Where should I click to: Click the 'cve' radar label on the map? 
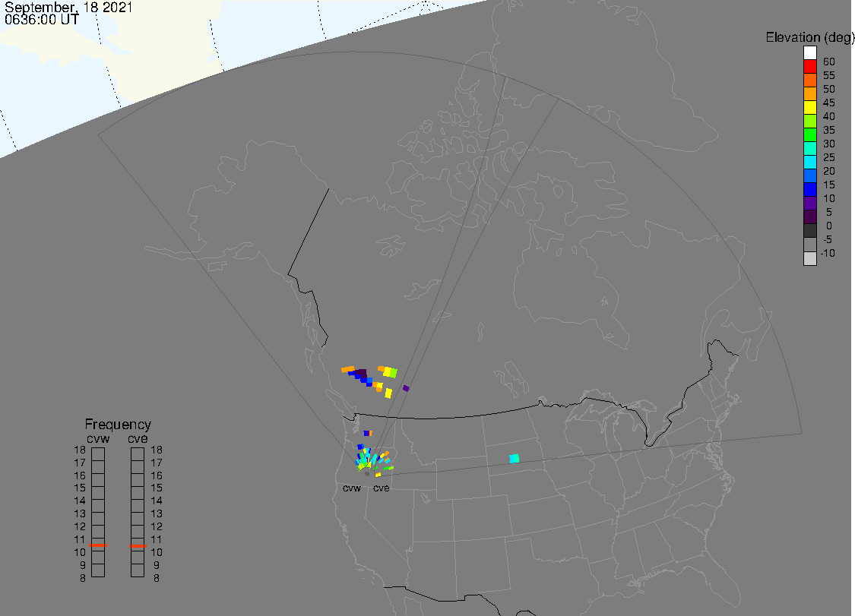(x=382, y=488)
